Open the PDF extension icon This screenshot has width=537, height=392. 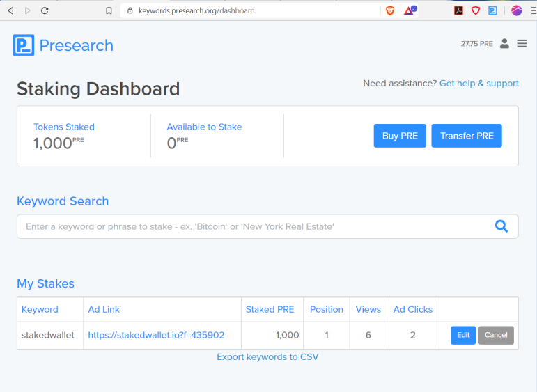pos(458,10)
